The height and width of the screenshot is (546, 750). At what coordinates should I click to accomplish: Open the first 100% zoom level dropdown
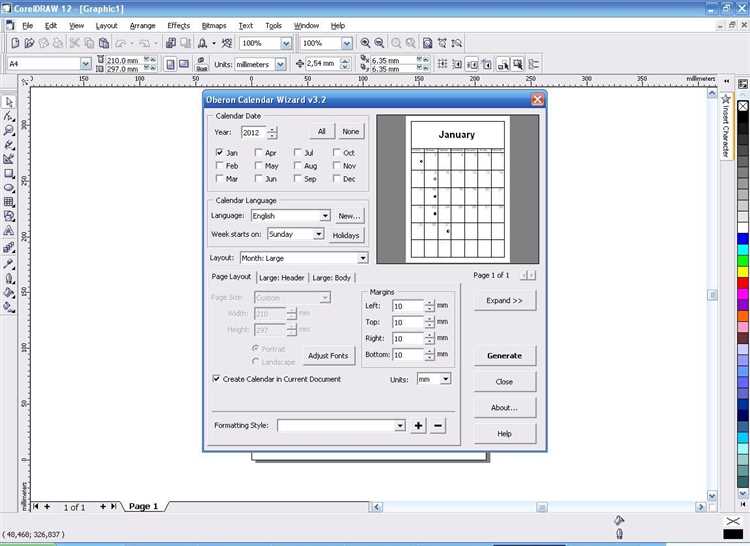pos(286,43)
